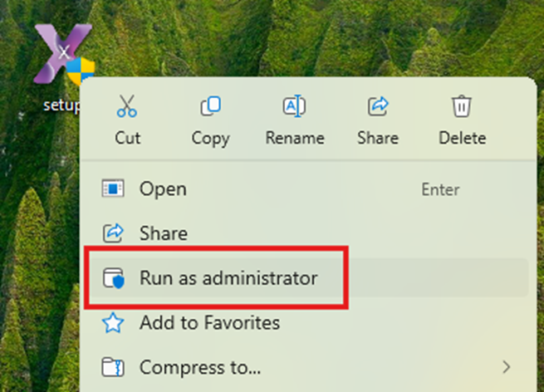Click the Cut scissors icon
Screen dimensions: 544x392
[127, 107]
